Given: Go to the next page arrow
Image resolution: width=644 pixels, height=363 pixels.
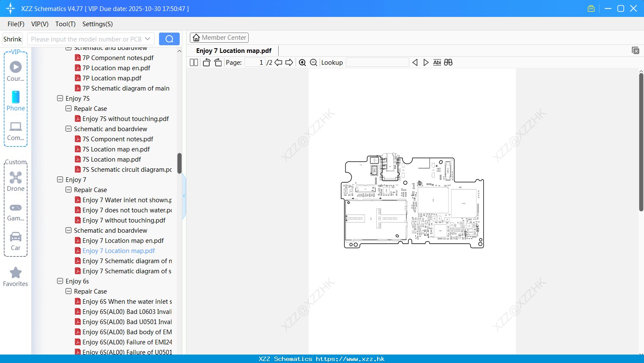Looking at the screenshot, I should (289, 63).
